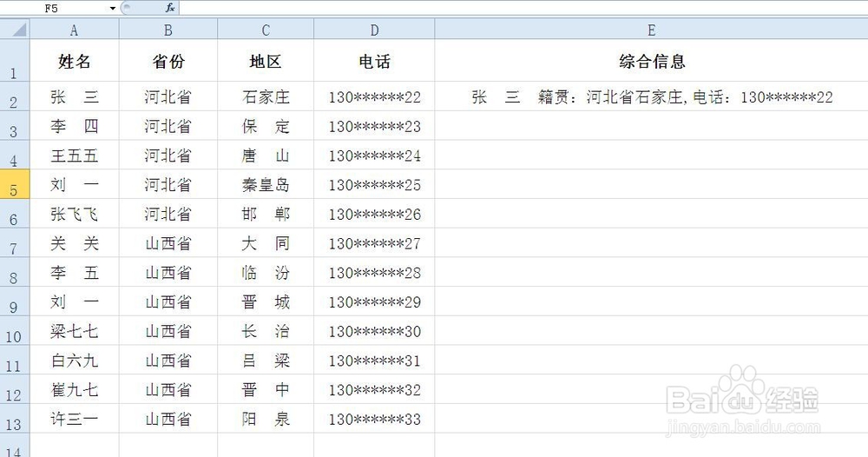Click the 长 治 region cell
The width and height of the screenshot is (868, 457).
266,331
